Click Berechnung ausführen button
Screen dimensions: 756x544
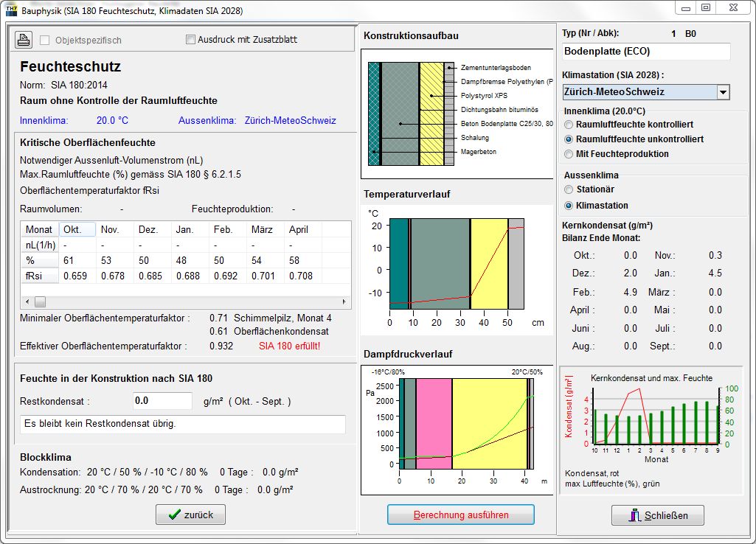coord(460,515)
